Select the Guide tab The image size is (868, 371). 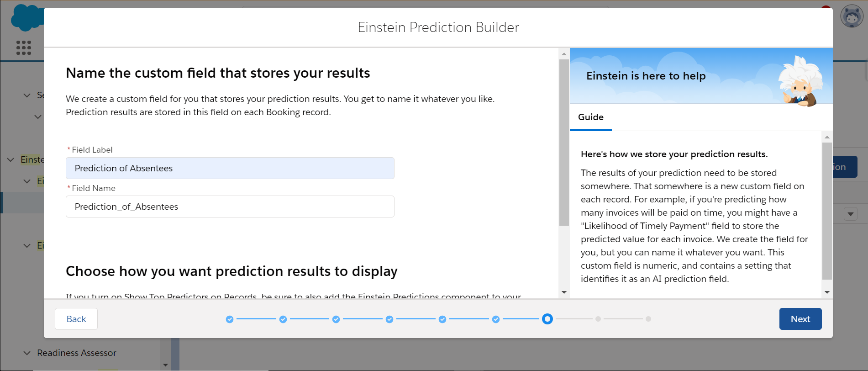[591, 117]
